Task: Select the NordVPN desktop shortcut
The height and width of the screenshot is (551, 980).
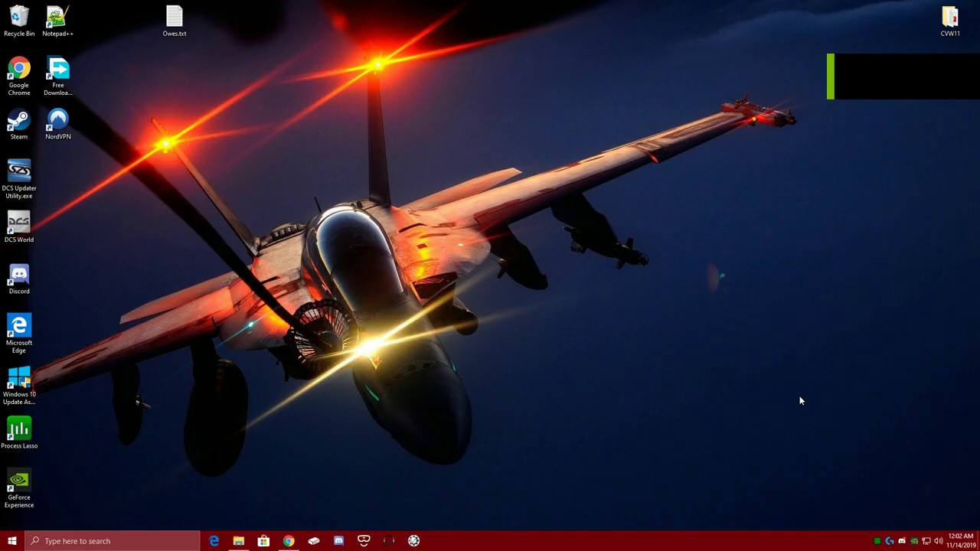Action: (57, 125)
